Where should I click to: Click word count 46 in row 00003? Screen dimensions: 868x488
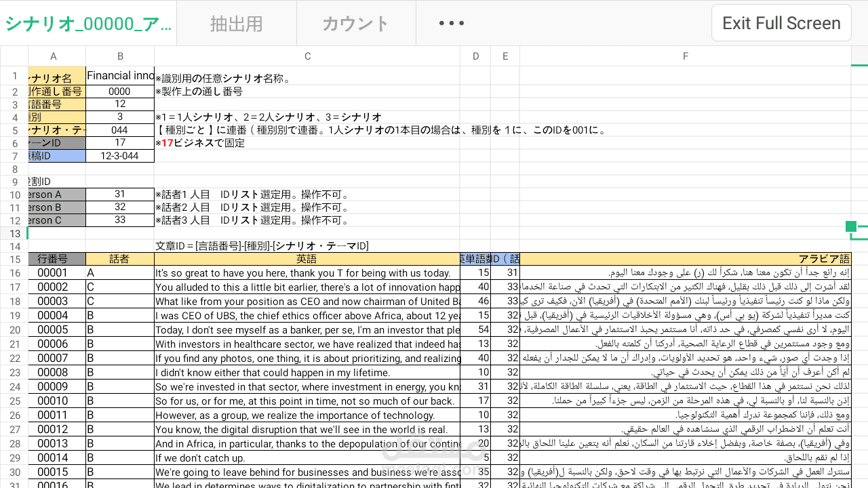point(475,302)
